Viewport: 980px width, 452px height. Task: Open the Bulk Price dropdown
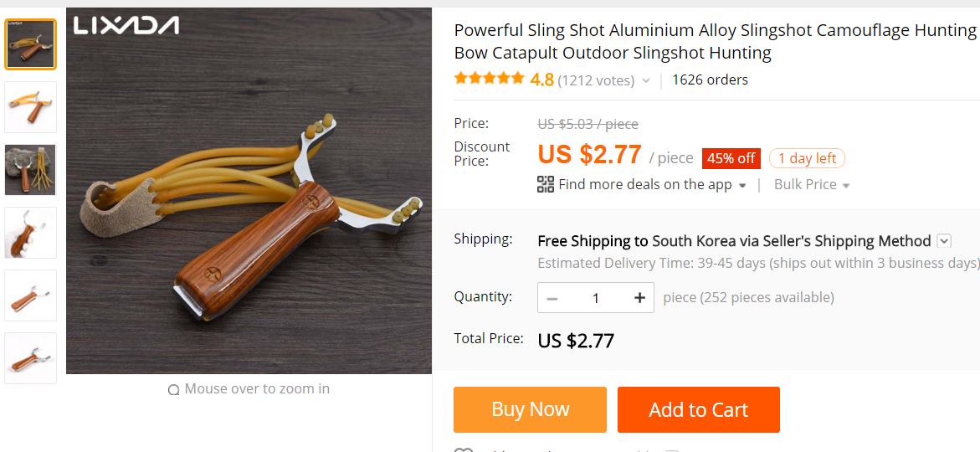811,184
